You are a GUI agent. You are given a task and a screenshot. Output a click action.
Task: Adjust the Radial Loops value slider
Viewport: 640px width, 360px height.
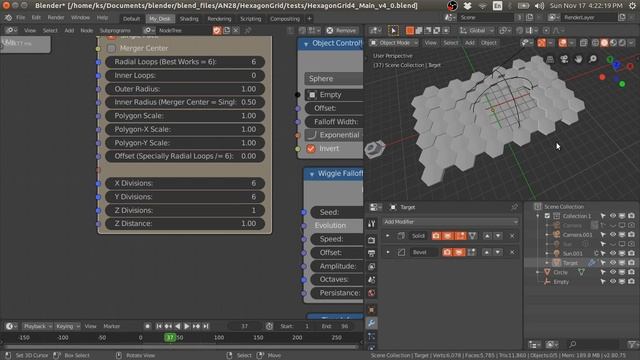(185, 62)
